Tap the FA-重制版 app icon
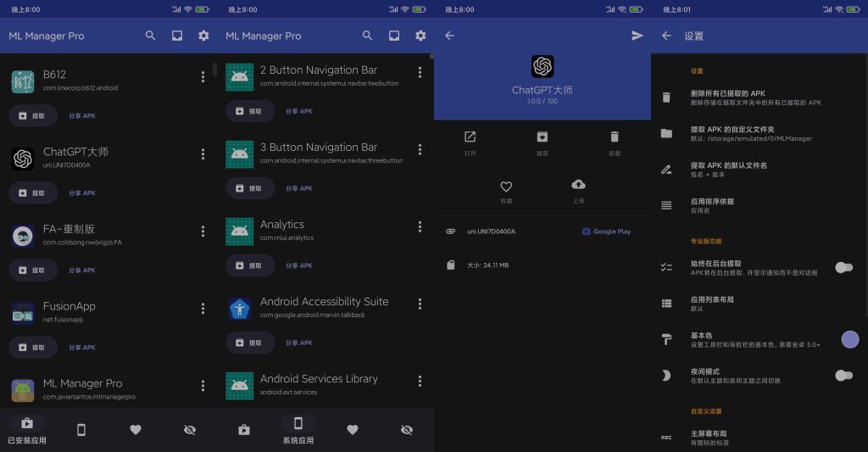 (x=23, y=236)
